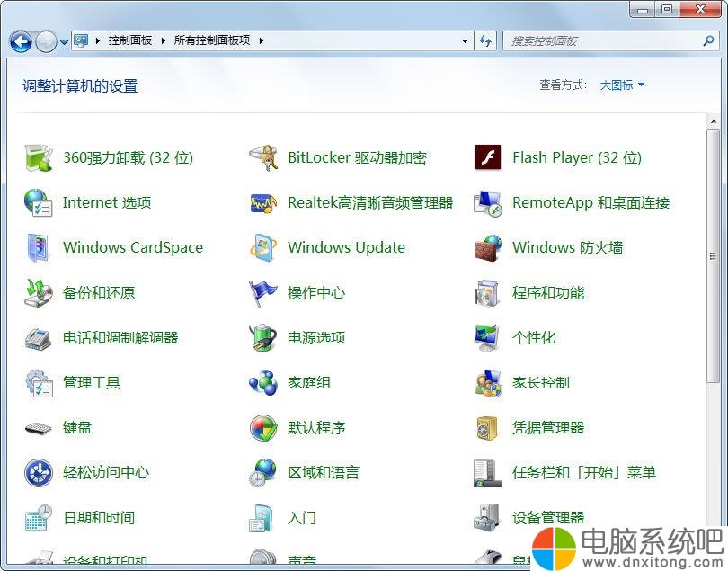Open the 360强力卸载 icon
The image size is (728, 571).
tap(39, 157)
